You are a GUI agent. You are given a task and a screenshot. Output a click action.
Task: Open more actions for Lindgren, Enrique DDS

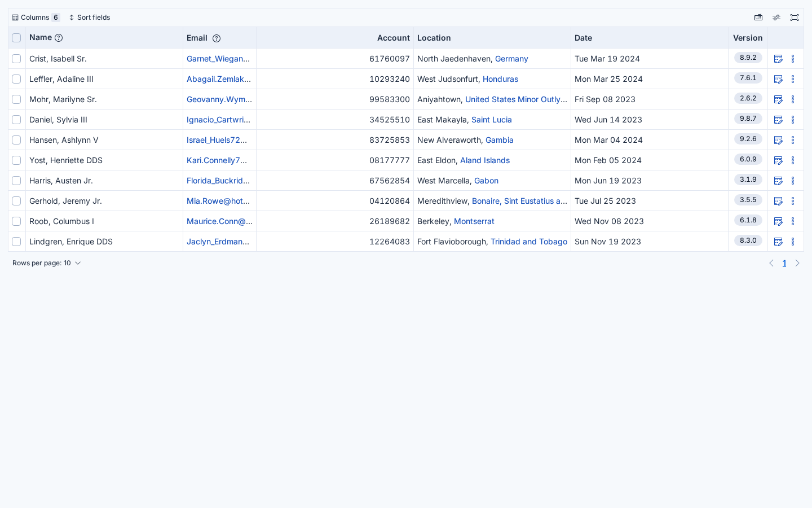(793, 242)
